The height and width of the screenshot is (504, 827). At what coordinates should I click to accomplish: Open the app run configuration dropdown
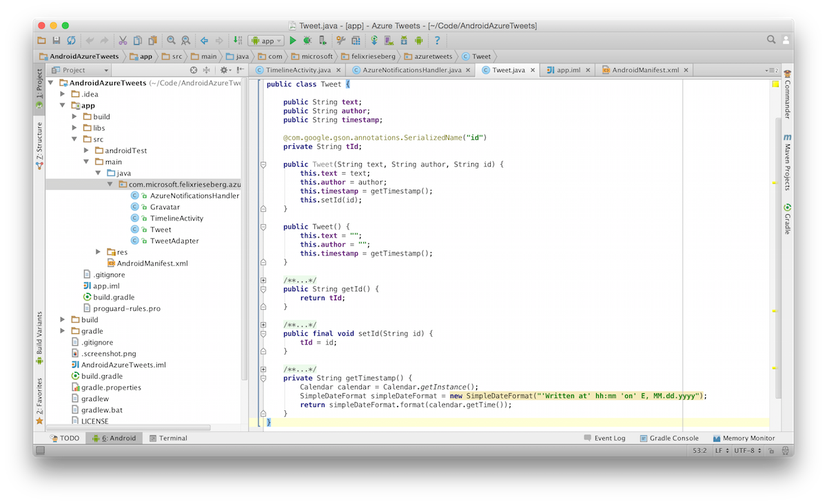pos(265,41)
